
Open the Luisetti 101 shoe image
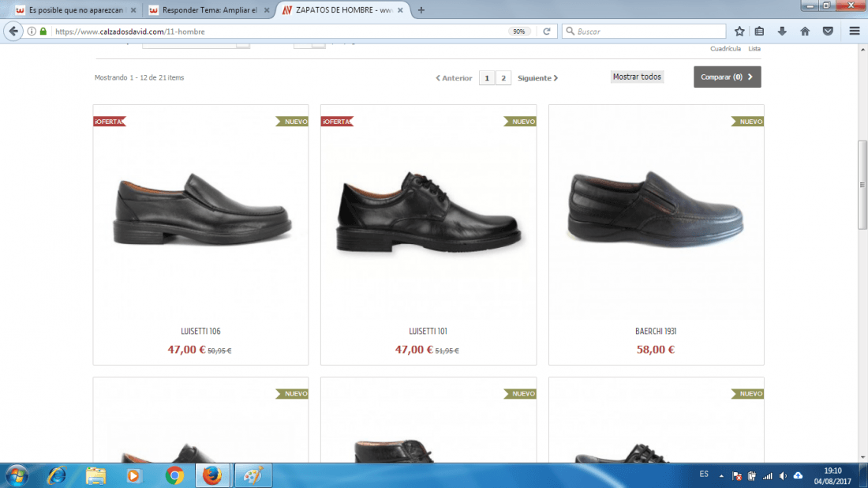click(428, 212)
